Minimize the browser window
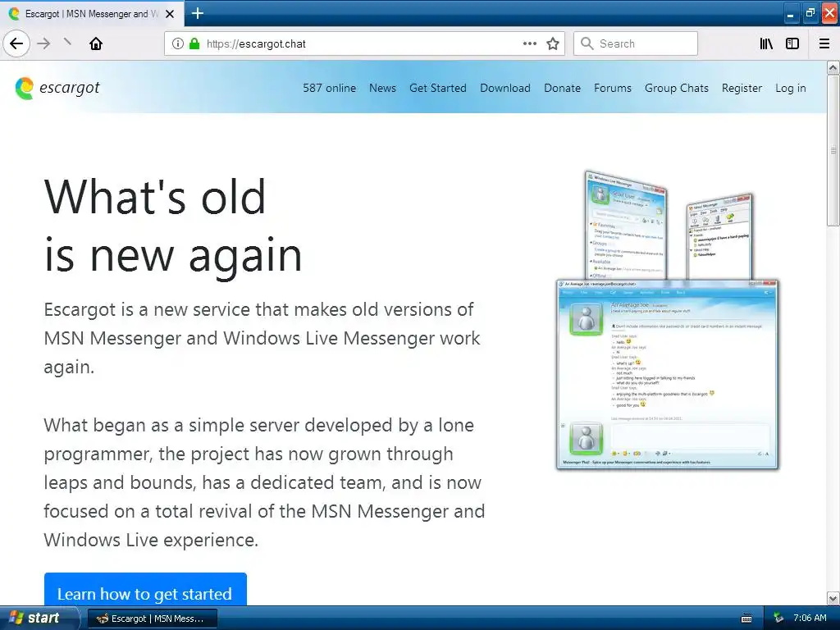This screenshot has width=840, height=630. (790, 14)
